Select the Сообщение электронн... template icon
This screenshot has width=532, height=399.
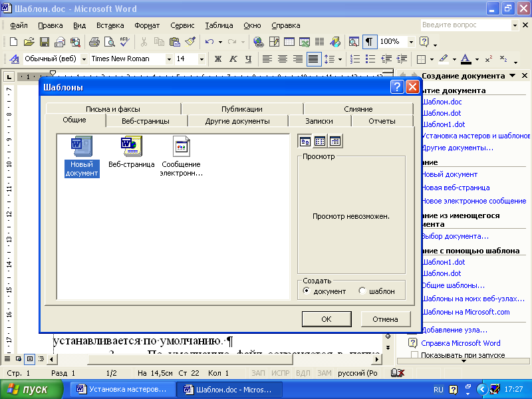[x=181, y=156]
